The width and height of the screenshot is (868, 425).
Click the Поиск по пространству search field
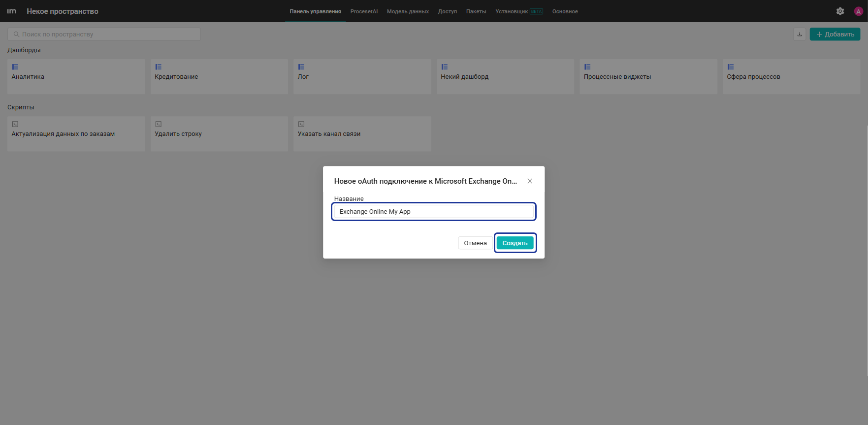click(104, 34)
